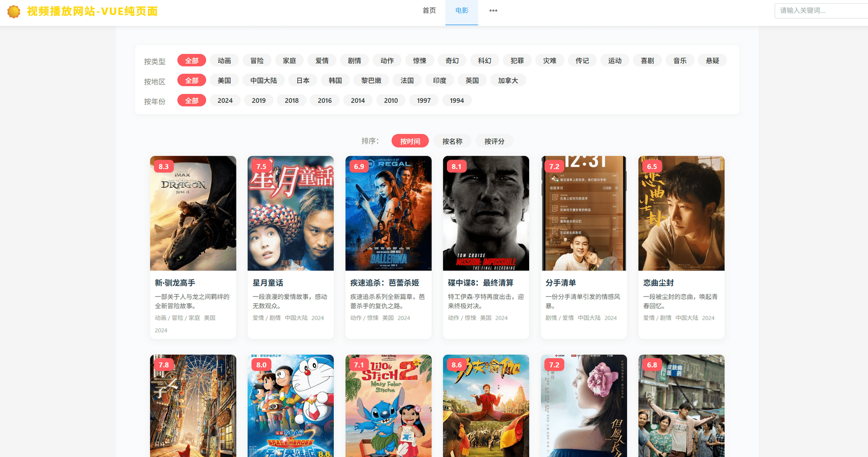This screenshot has height=457, width=868.
Task: Filter region by 美国
Action: pyautogui.click(x=225, y=81)
